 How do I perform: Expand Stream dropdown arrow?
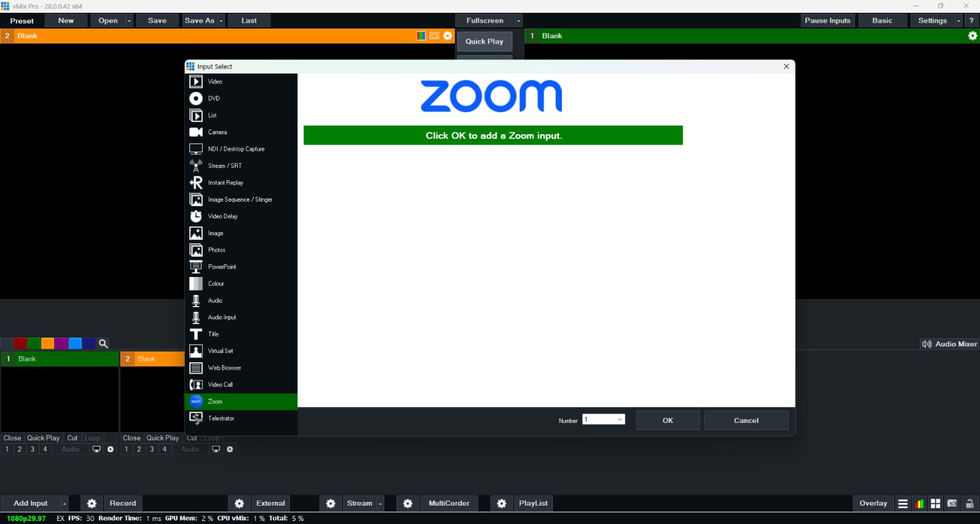[x=381, y=503]
